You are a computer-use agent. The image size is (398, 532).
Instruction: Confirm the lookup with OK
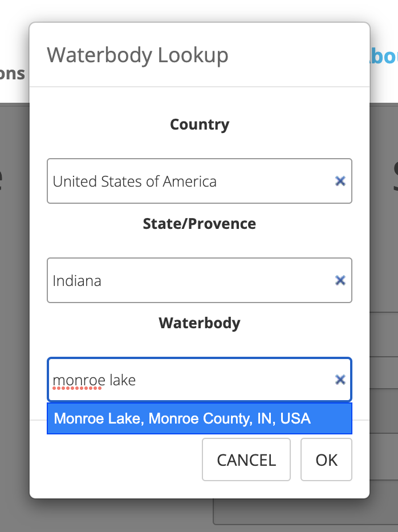(x=326, y=460)
